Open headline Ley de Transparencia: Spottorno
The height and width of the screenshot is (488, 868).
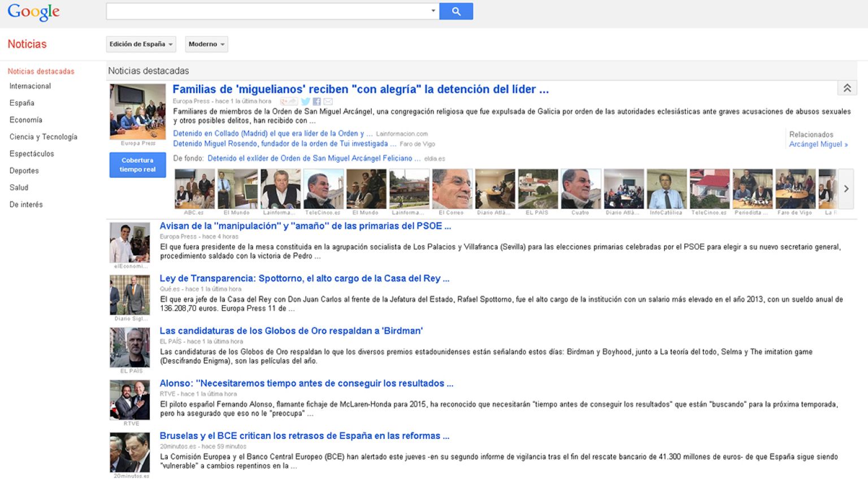(x=305, y=278)
